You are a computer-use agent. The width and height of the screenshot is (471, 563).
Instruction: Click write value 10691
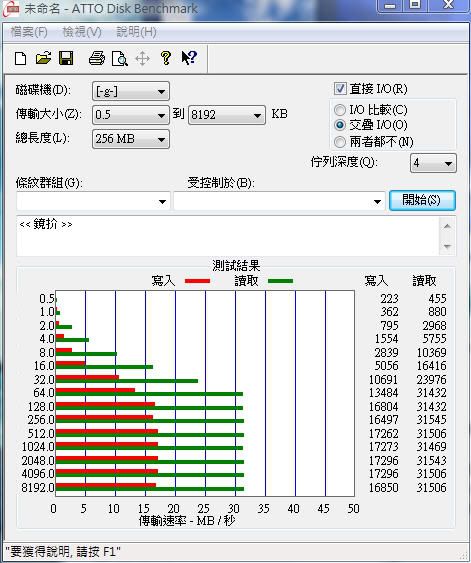pyautogui.click(x=384, y=380)
